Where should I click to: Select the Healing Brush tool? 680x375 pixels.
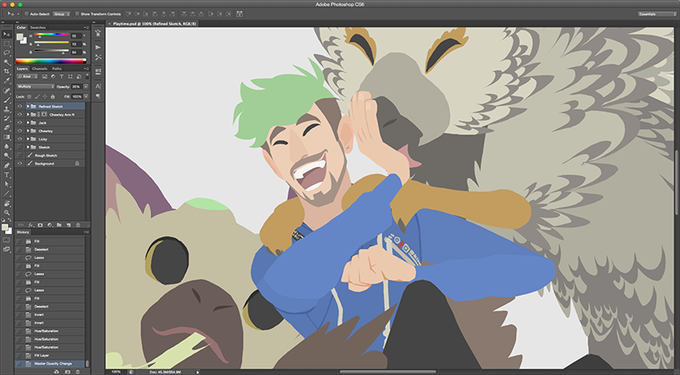7,91
